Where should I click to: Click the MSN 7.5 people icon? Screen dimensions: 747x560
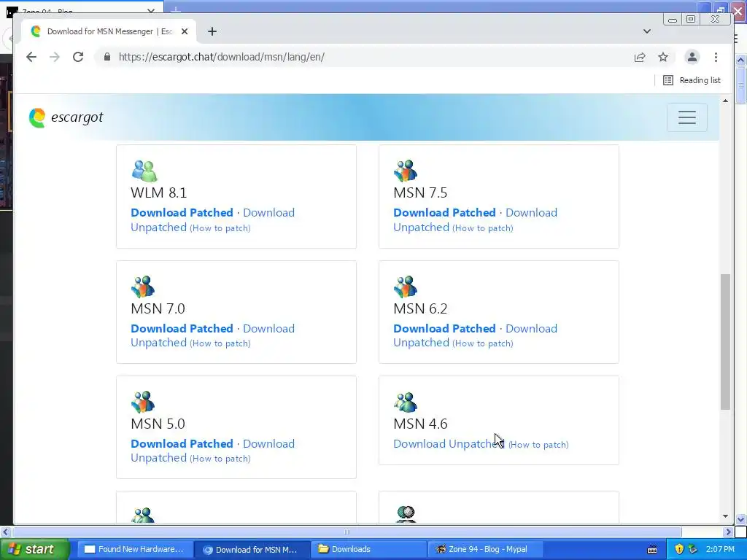pos(406,171)
